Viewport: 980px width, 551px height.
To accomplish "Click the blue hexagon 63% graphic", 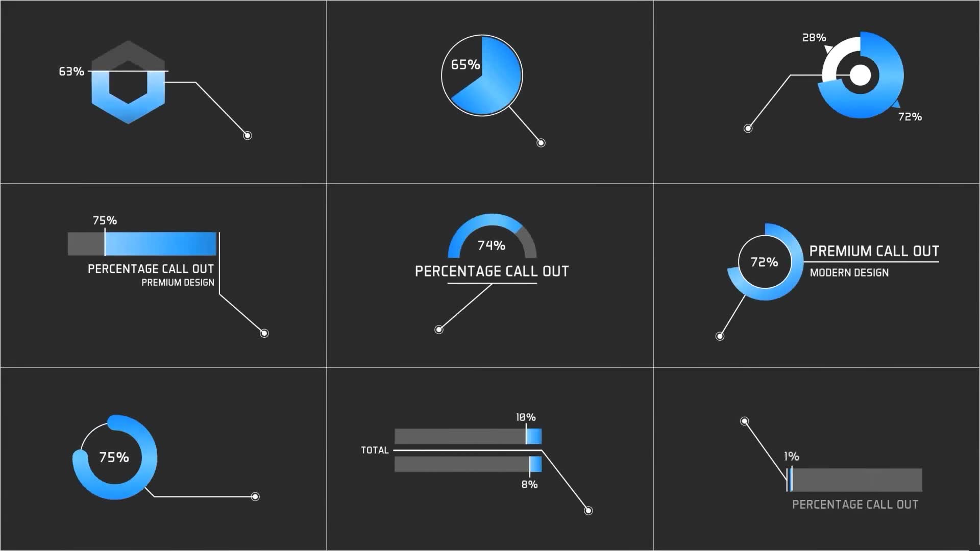I will pos(128,82).
